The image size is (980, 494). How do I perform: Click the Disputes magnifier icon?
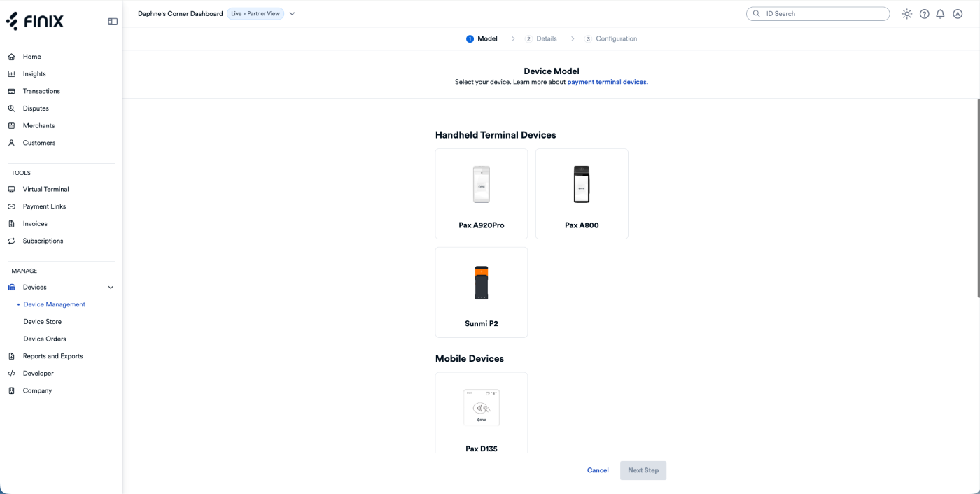click(11, 108)
